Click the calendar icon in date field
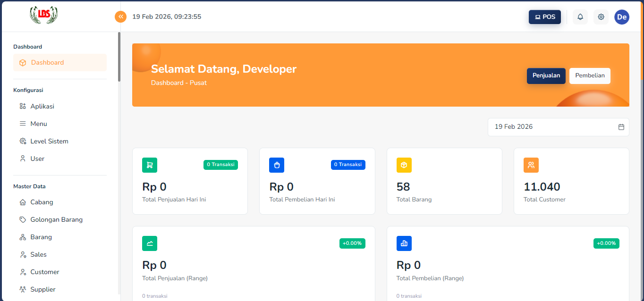644x301 pixels. (x=621, y=127)
